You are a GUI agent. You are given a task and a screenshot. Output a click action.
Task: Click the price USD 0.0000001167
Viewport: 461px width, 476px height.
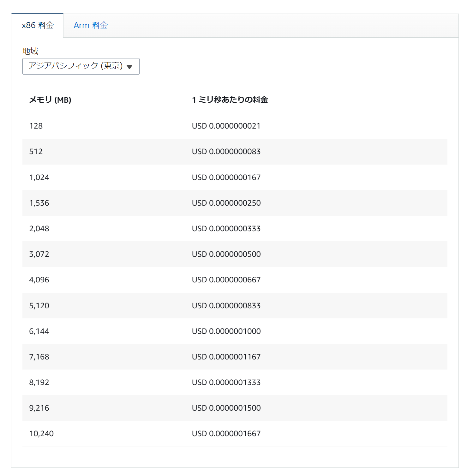click(x=226, y=357)
